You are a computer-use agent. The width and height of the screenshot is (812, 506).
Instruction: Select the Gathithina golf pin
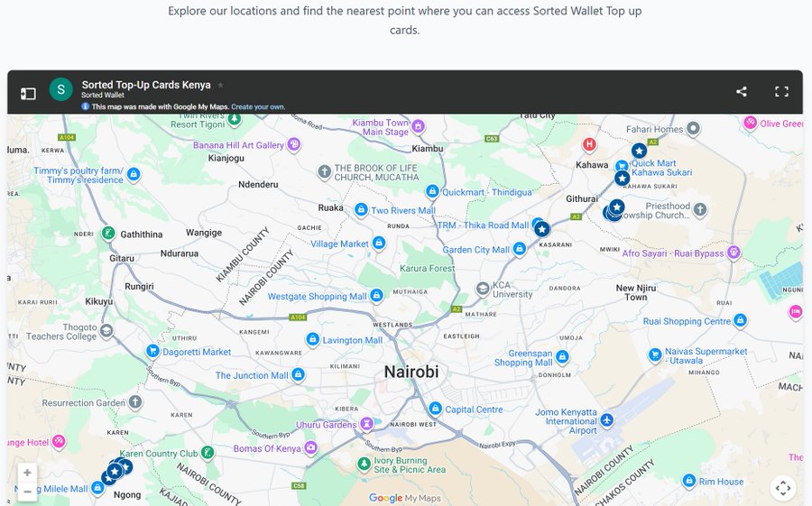[108, 233]
